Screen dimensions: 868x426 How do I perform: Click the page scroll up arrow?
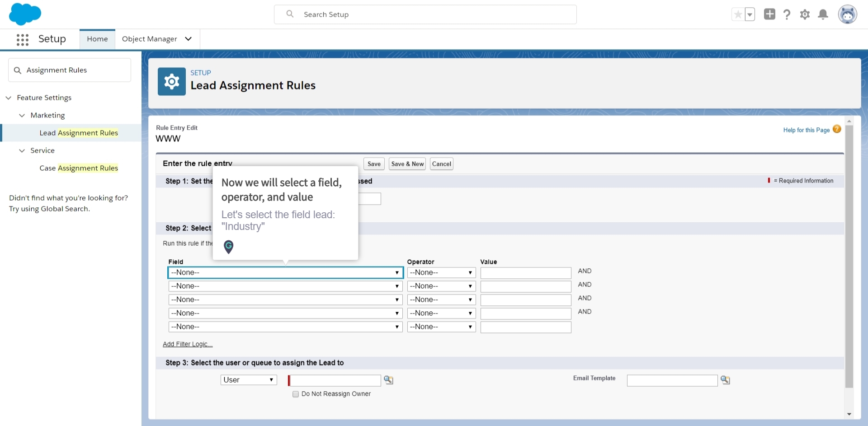[849, 121]
